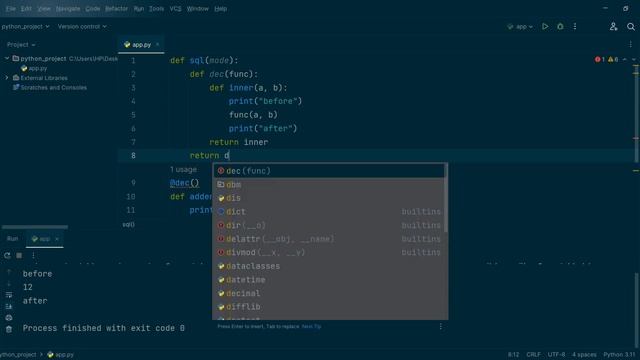
Task: Click the print console output icon
Action: pos(9,318)
